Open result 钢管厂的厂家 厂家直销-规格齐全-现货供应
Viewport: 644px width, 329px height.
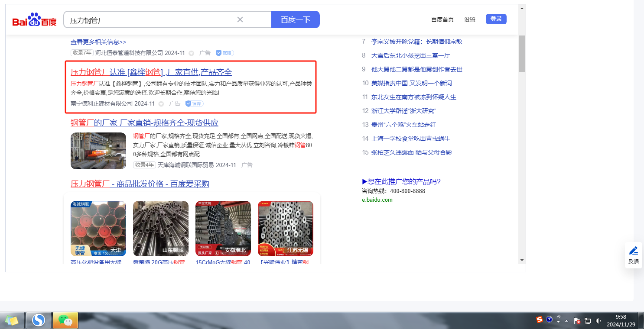click(144, 123)
